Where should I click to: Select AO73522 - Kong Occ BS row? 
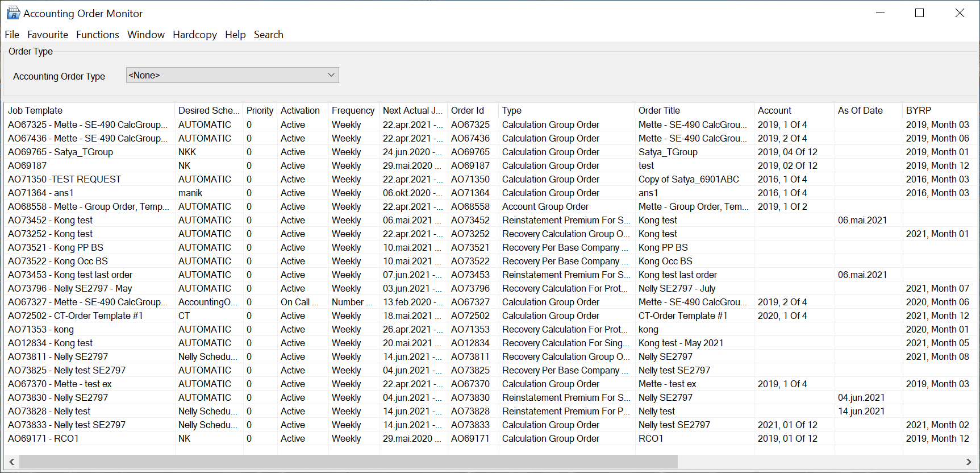pyautogui.click(x=490, y=261)
